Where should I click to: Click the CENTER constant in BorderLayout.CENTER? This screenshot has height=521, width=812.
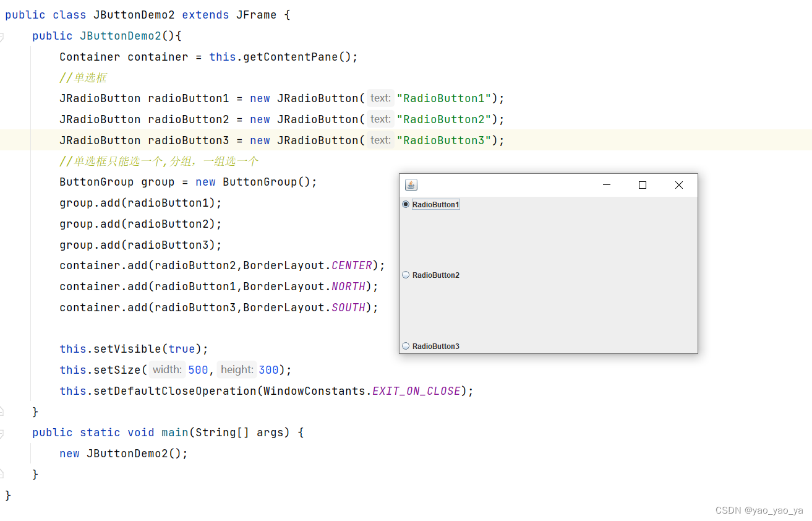[x=352, y=265]
